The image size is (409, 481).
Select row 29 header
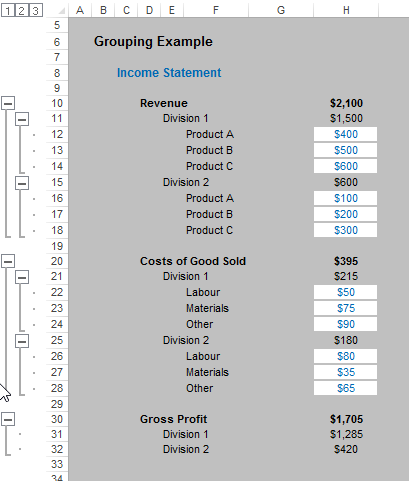57,404
